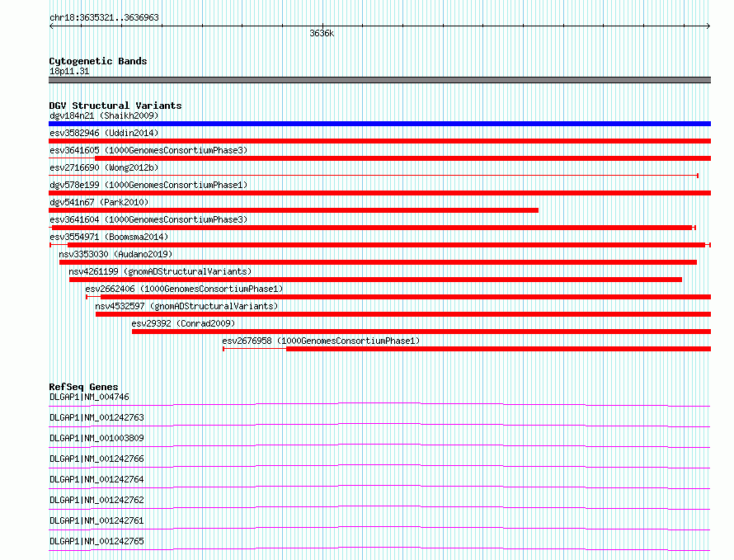Click the gray 18p11.31 cytoband bar
This screenshot has height=560, width=734.
click(379, 80)
